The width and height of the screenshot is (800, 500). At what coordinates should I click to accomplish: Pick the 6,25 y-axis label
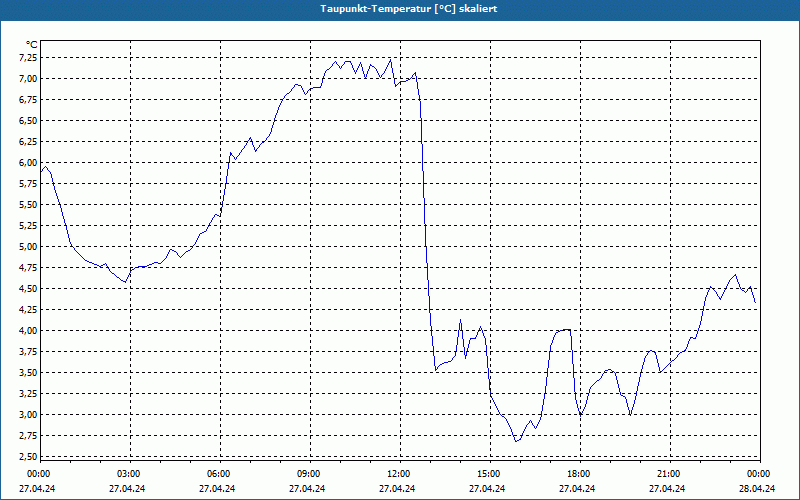(28, 142)
